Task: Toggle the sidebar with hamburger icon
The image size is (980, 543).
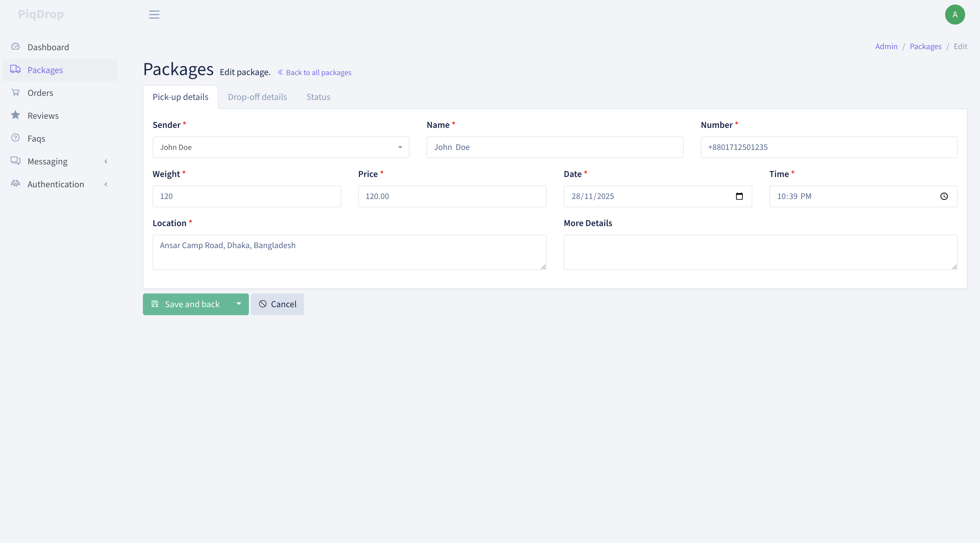Action: (x=154, y=15)
